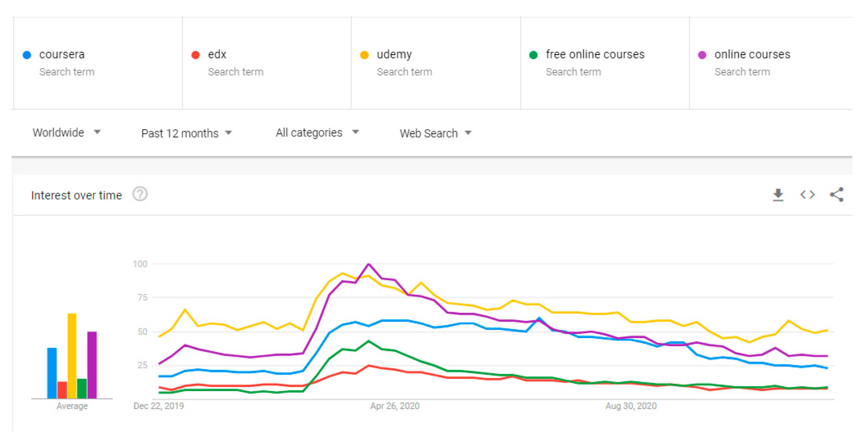Click the share icon
Image resolution: width=868 pixels, height=444 pixels.
point(836,195)
